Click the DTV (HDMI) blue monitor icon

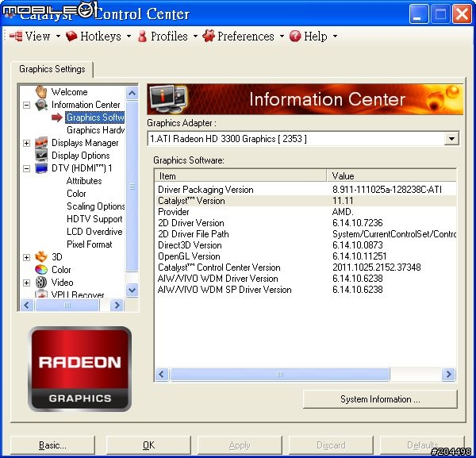point(41,168)
